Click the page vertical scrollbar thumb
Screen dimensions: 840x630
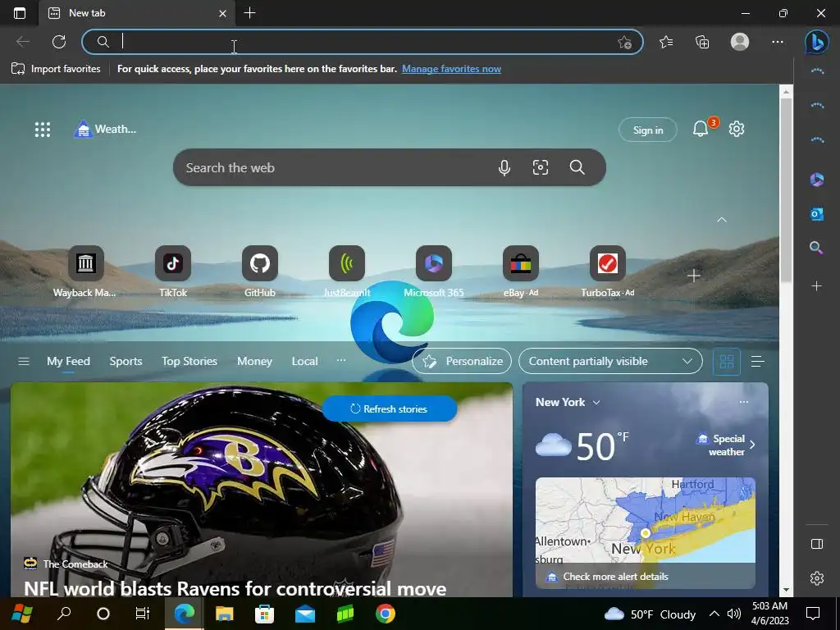coord(786,190)
